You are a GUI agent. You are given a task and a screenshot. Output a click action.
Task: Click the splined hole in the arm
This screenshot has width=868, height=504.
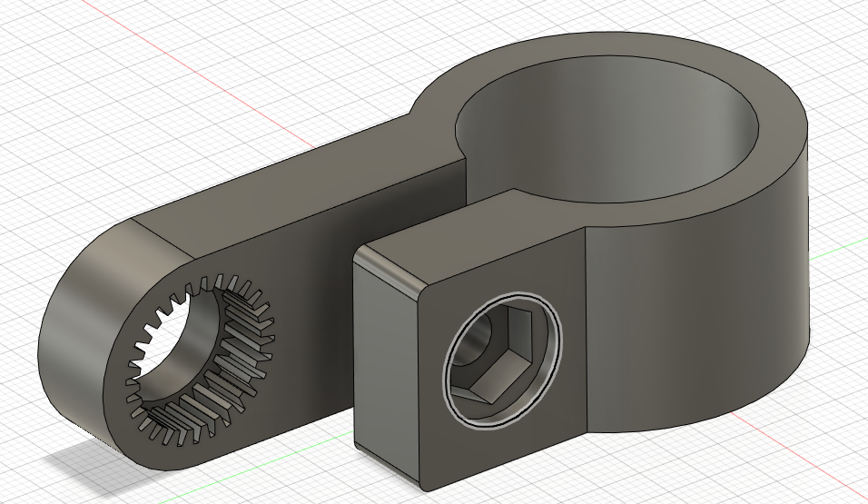pyautogui.click(x=202, y=360)
